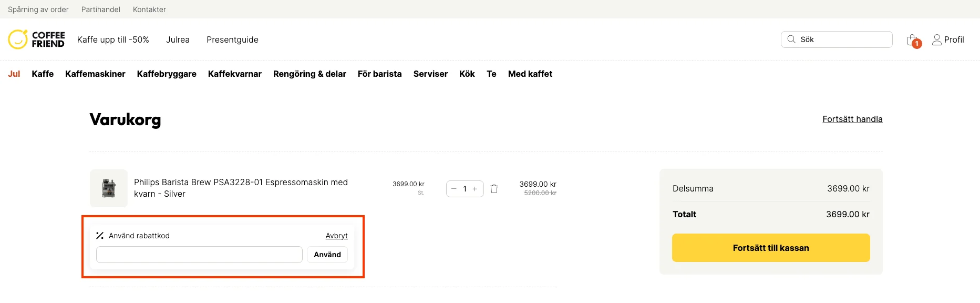
Task: Open the shopping cart icon
Action: [913, 40]
